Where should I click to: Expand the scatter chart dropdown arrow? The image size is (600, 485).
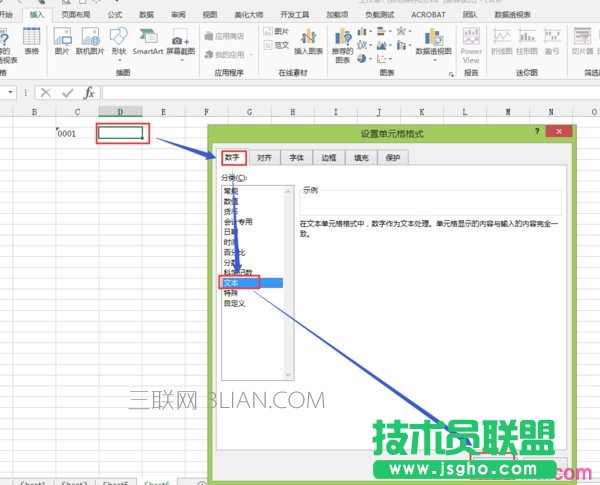(x=390, y=59)
